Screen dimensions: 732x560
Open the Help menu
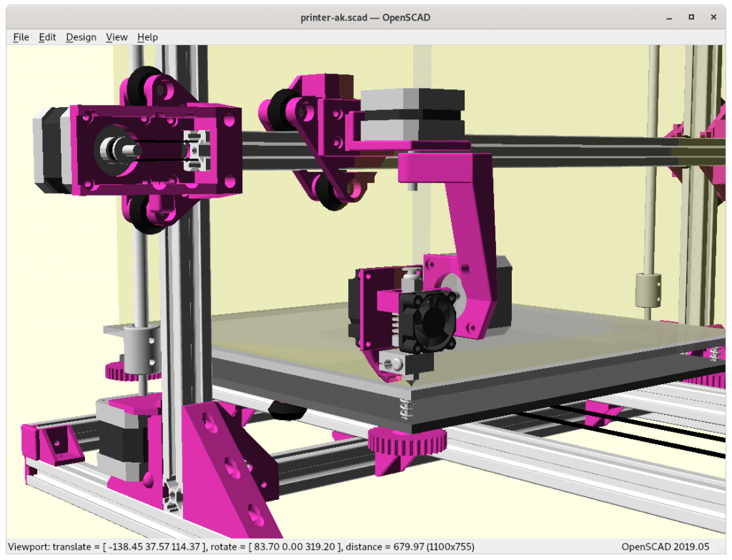pyautogui.click(x=147, y=37)
